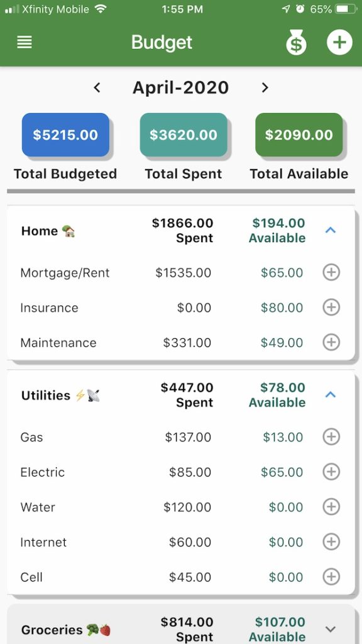Add an expense to Gas
This screenshot has height=644, width=362.
tap(331, 436)
